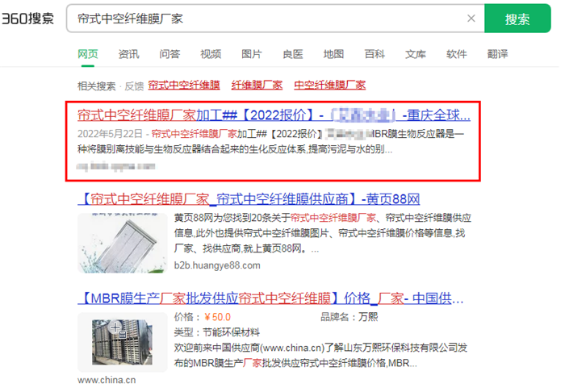Screen dimensions: 565x392
Task: Click related search 纤维膜厂家
Action: (x=257, y=85)
